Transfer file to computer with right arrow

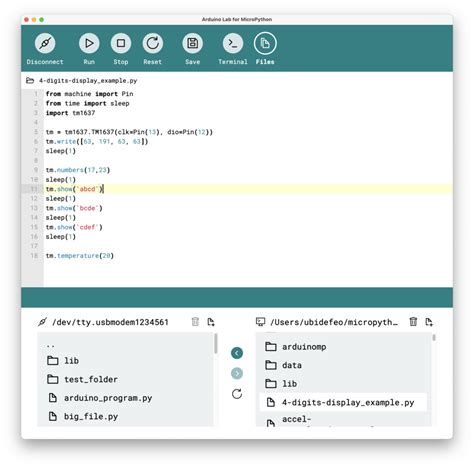pos(237,373)
